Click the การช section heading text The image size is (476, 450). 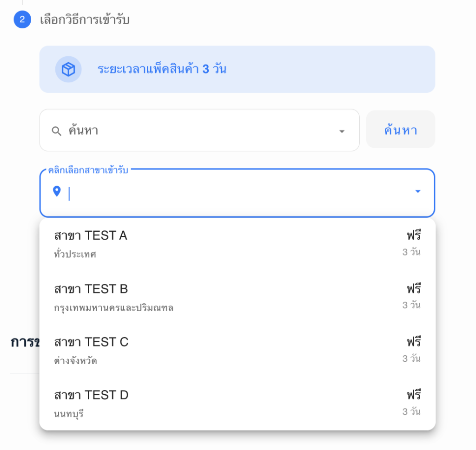pos(21,342)
